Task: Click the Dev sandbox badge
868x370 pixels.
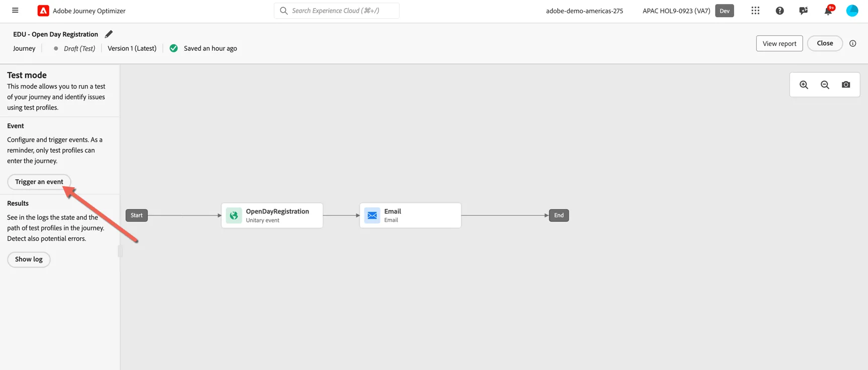Action: 724,11
